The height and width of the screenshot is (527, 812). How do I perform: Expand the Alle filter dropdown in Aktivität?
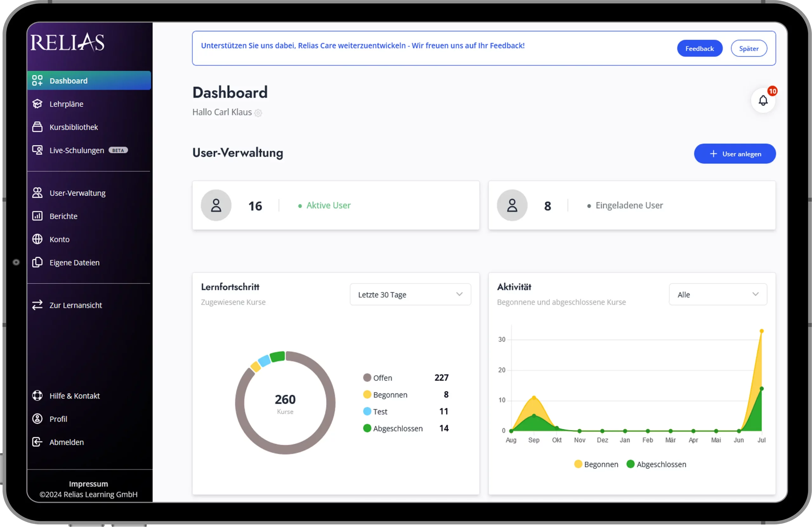pyautogui.click(x=717, y=294)
